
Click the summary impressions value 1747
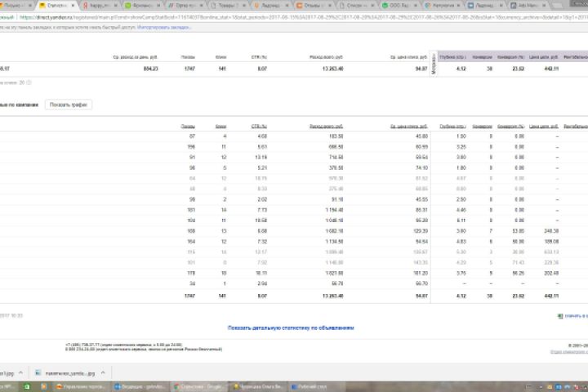point(189,69)
